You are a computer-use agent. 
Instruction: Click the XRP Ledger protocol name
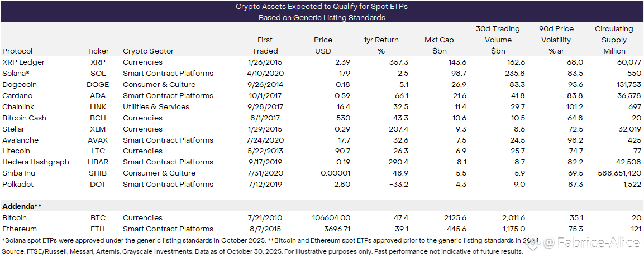point(23,62)
